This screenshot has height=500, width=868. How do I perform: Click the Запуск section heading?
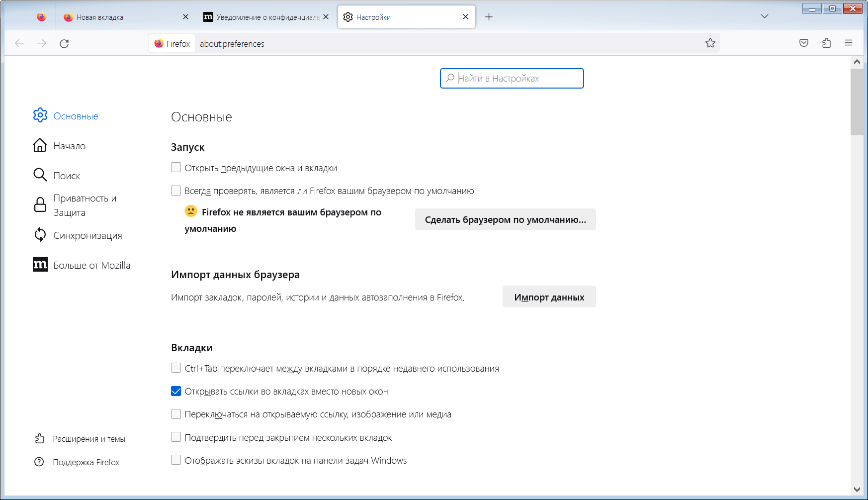[x=188, y=147]
